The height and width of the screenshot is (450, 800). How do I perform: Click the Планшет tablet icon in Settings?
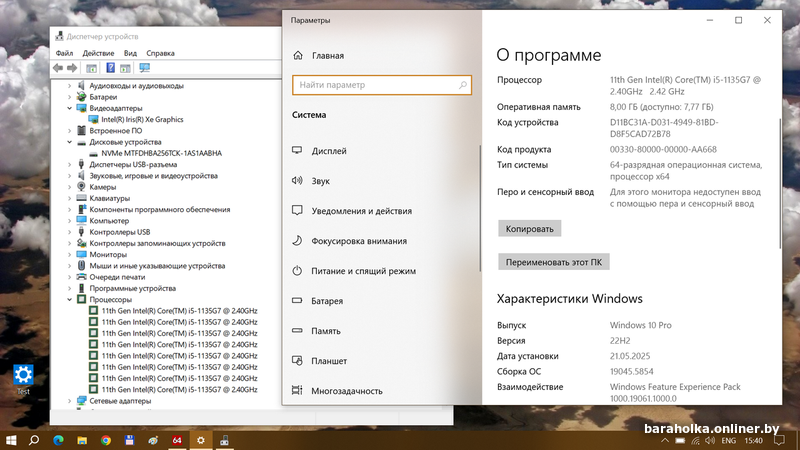(x=297, y=361)
